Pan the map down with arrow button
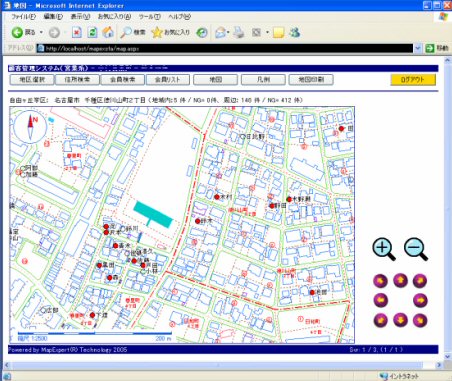This screenshot has width=452, height=381. (400, 320)
